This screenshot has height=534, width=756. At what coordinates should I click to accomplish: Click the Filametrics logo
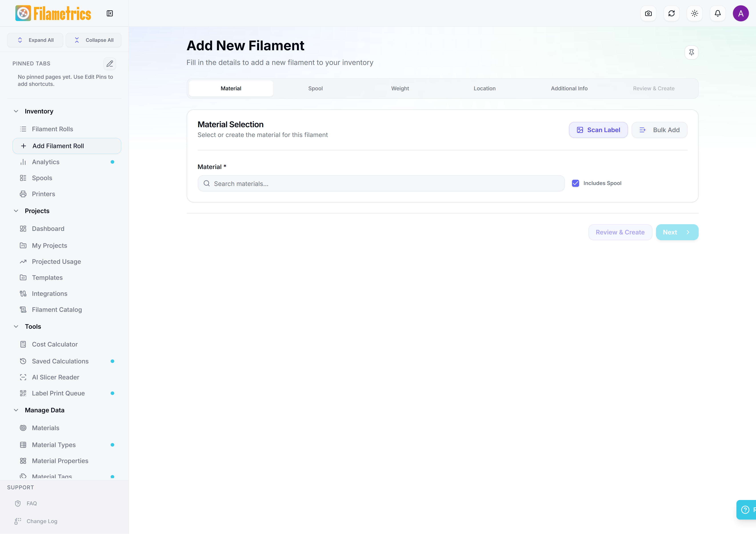click(53, 13)
